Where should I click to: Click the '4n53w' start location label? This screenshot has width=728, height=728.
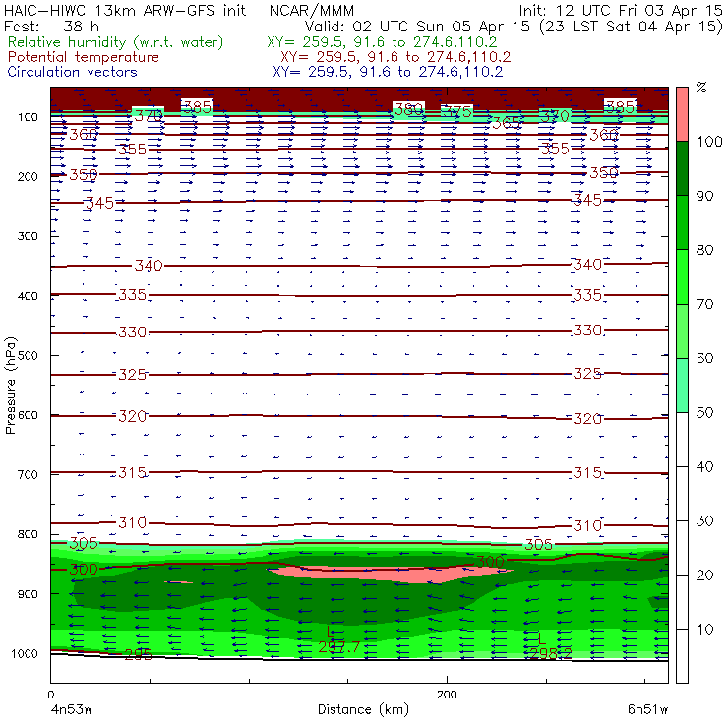(x=71, y=710)
